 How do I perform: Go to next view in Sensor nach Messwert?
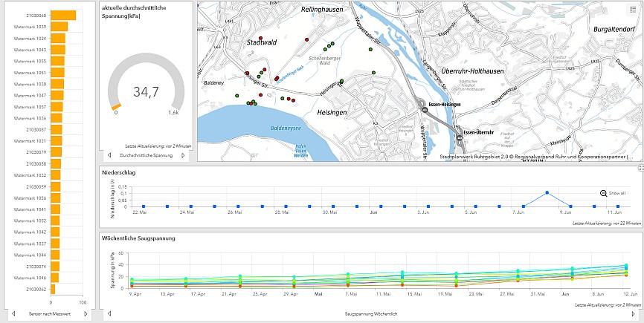point(86,313)
